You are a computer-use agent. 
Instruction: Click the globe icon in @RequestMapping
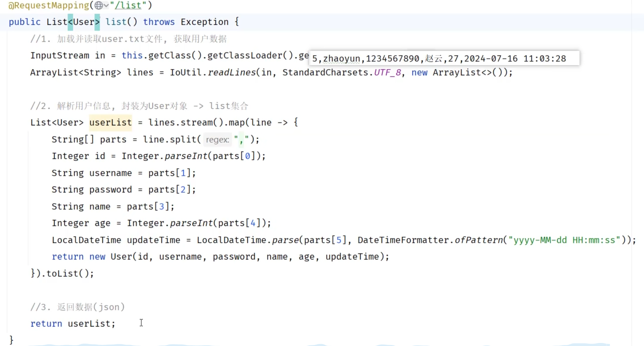(99, 5)
